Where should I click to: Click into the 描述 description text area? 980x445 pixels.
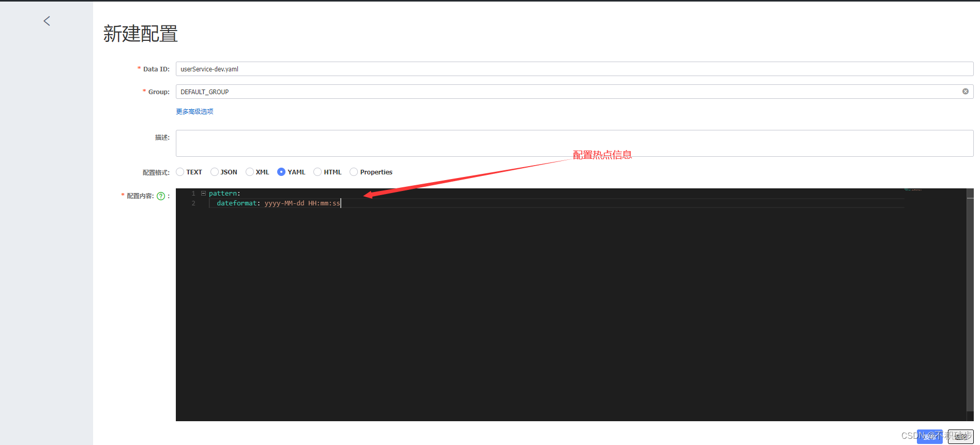[x=575, y=143]
